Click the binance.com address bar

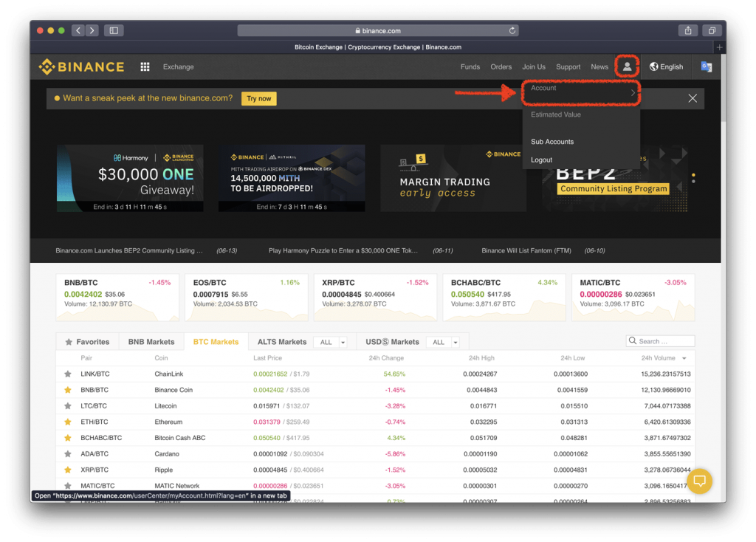tap(377, 30)
